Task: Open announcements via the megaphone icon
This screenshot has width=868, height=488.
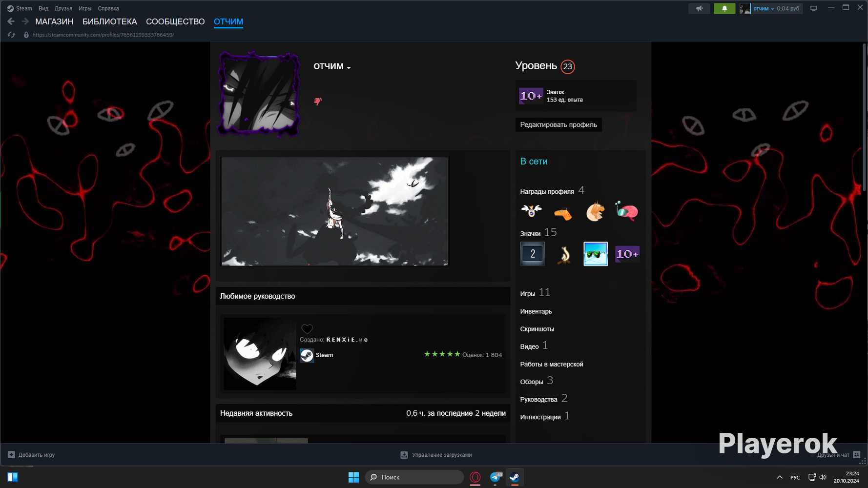Action: click(699, 8)
